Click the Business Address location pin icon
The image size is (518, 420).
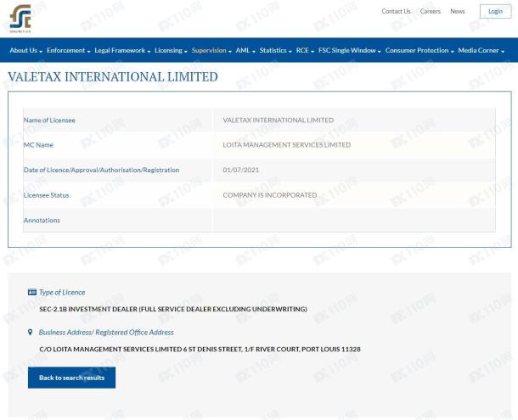(31, 332)
